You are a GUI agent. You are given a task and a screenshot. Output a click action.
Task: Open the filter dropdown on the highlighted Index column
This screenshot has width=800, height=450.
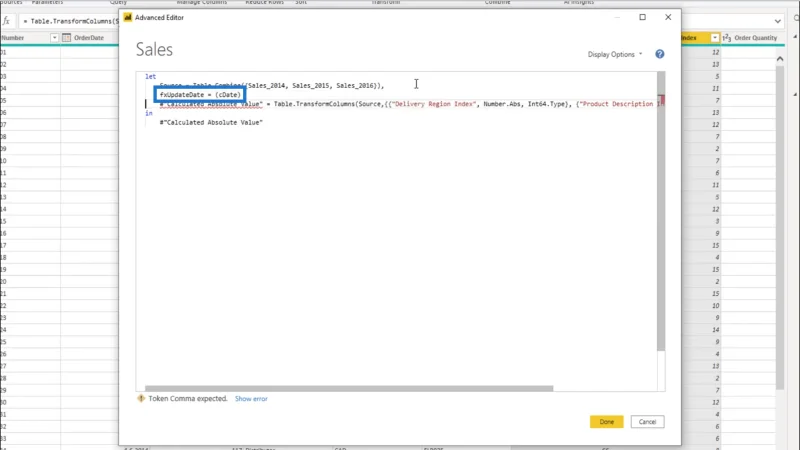[x=714, y=38]
